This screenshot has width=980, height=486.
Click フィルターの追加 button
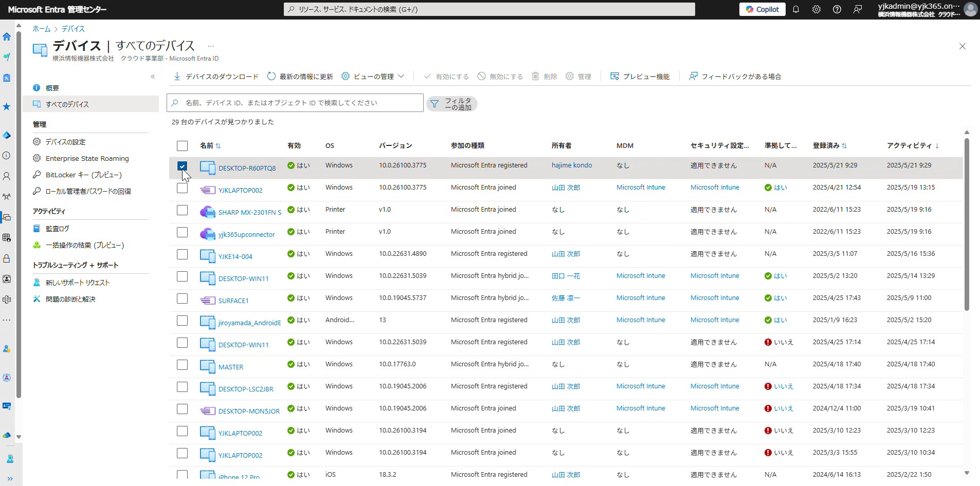click(x=452, y=104)
